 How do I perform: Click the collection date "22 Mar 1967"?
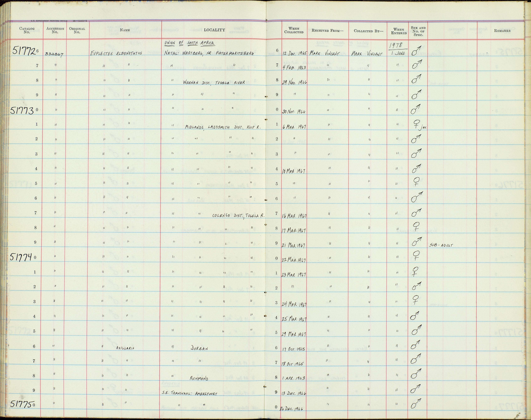coord(294,260)
